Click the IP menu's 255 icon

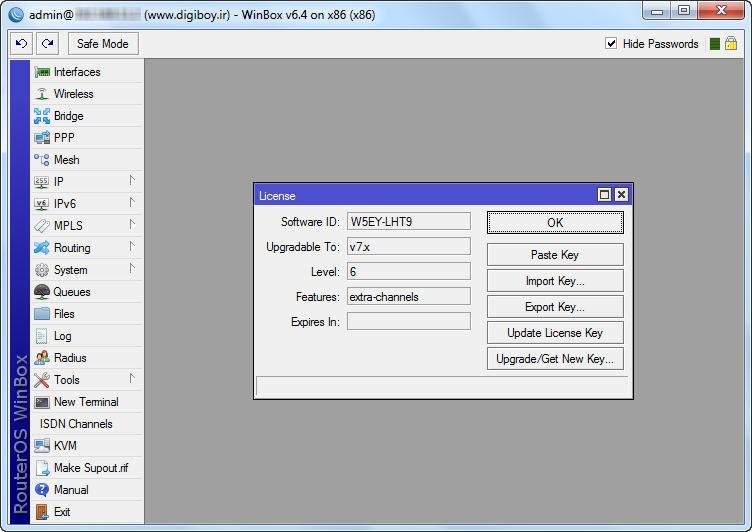click(42, 182)
